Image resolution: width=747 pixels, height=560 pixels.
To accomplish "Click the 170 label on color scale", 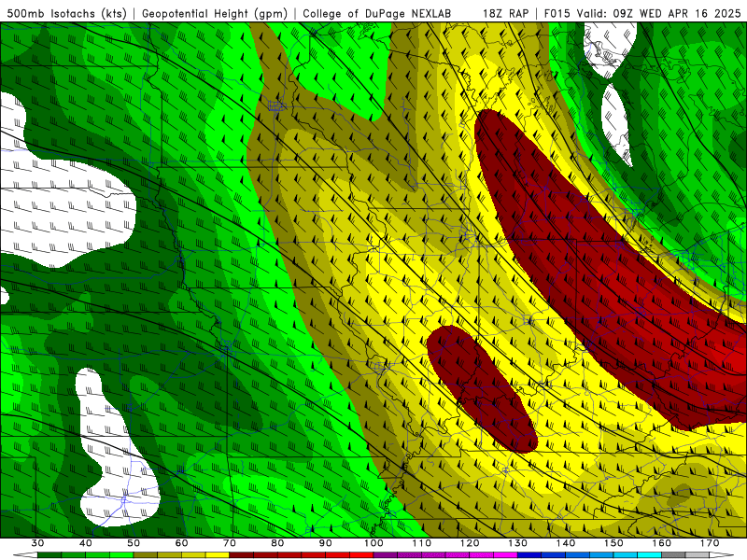I will click(710, 543).
